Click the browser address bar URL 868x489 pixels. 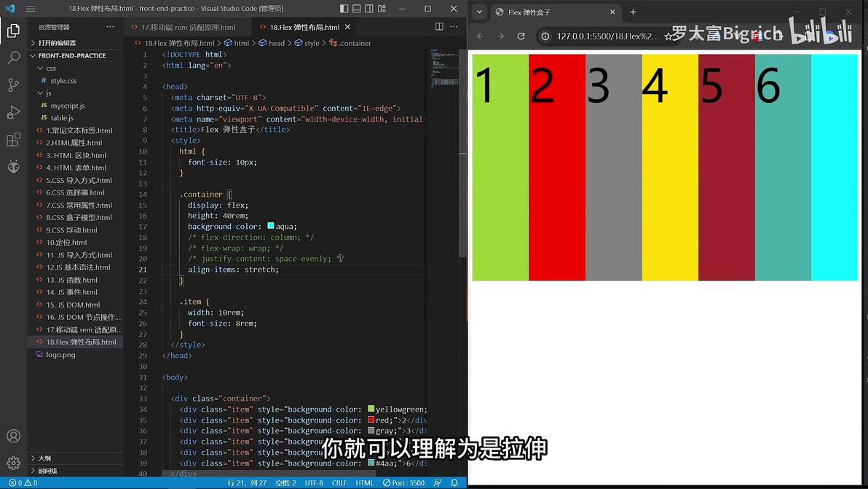pos(607,36)
